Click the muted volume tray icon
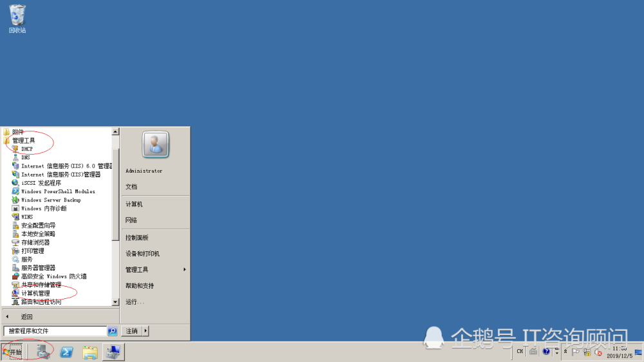 coord(598,352)
